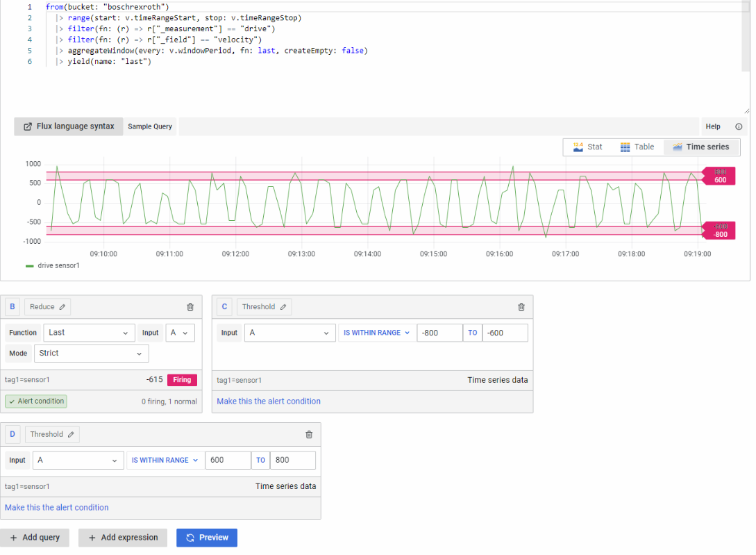Switch visualization to Stat tab

pyautogui.click(x=587, y=147)
